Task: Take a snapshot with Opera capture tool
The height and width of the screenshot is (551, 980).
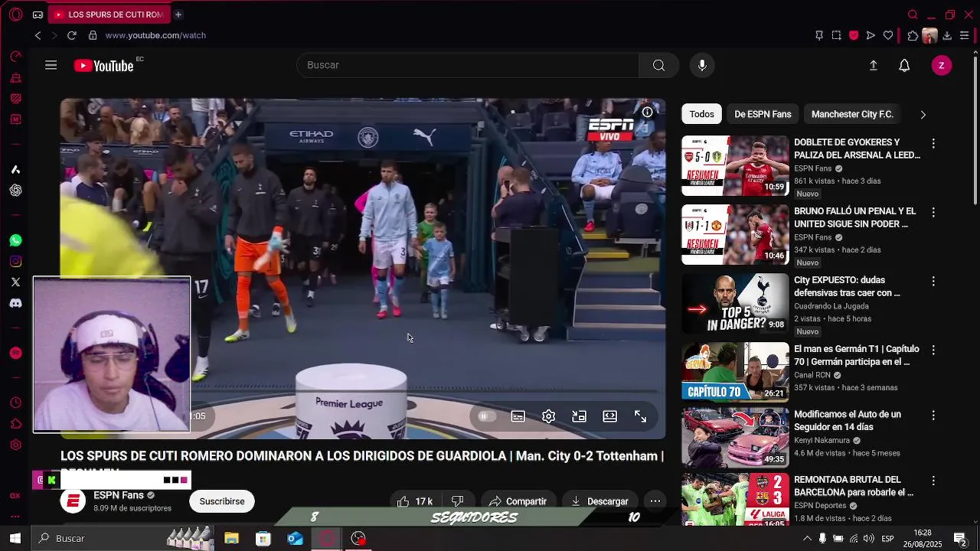Action: click(x=837, y=35)
